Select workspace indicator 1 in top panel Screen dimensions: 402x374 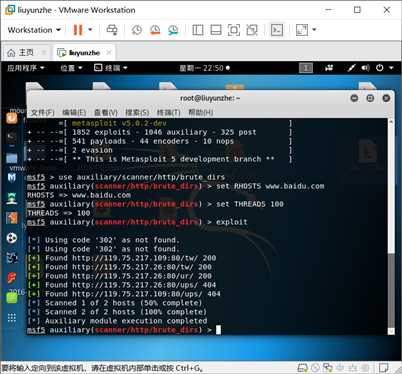click(x=306, y=68)
